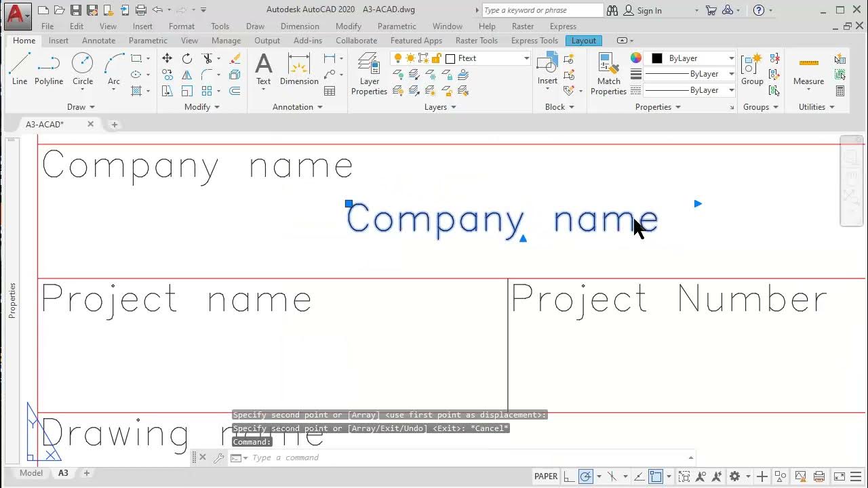Click the Match Properties tool
The image size is (868, 488).
[608, 73]
